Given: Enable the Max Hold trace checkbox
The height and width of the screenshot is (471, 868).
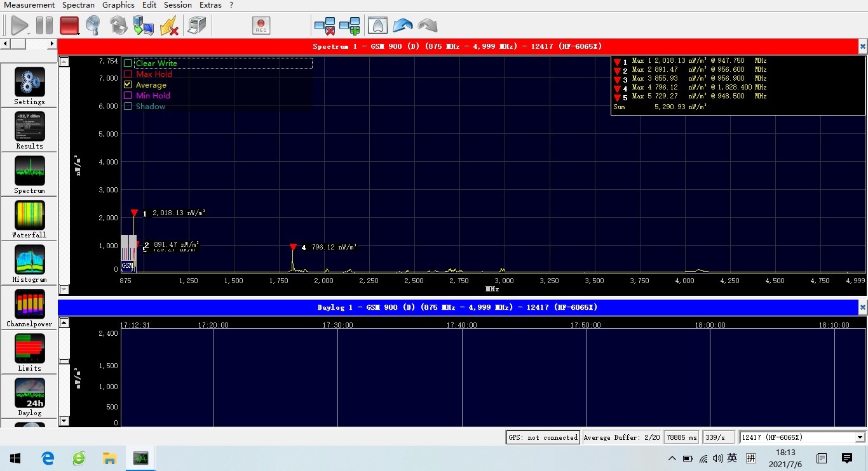Looking at the screenshot, I should [128, 74].
